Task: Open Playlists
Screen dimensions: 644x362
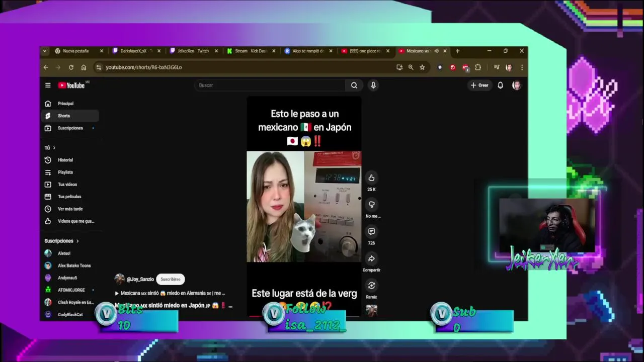Action: 70,172
